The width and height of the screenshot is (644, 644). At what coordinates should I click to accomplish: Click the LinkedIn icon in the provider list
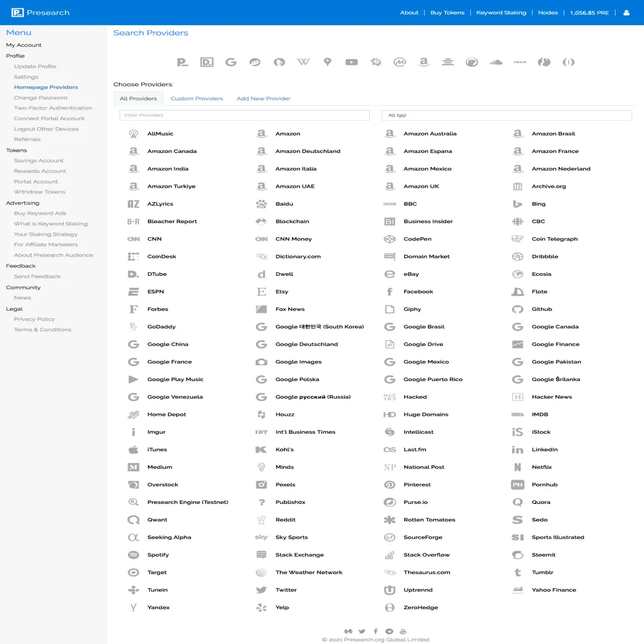[x=517, y=450]
